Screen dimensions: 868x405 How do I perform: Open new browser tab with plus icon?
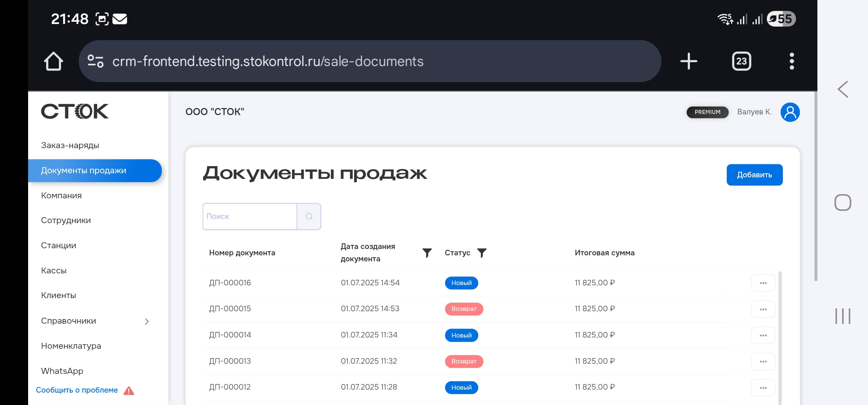point(688,61)
